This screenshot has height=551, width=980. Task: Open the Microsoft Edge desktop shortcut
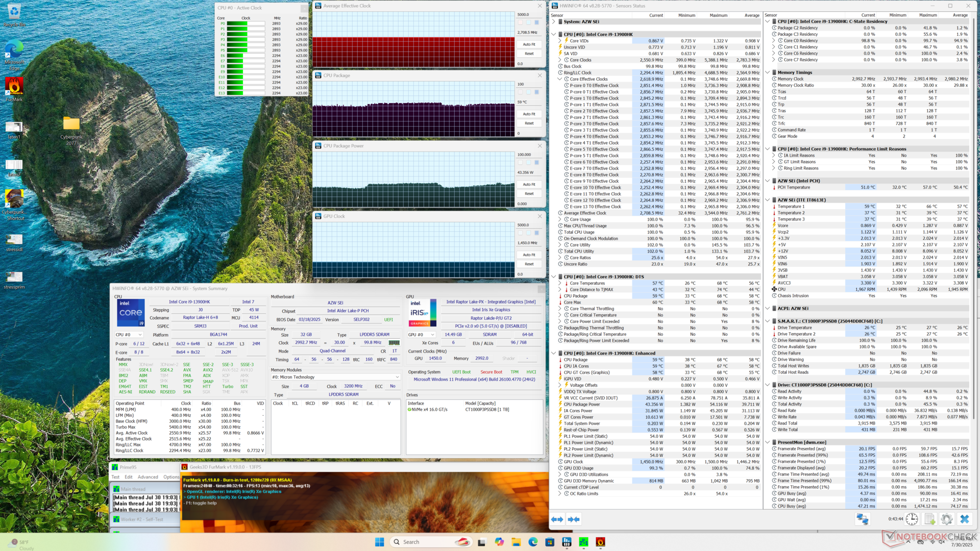point(14,55)
